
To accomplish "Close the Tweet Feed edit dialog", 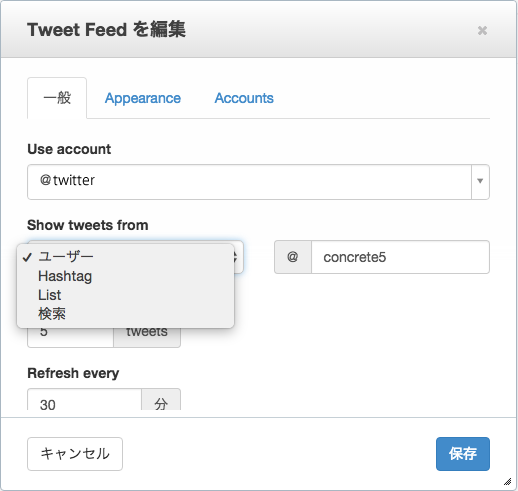I will (x=482, y=30).
